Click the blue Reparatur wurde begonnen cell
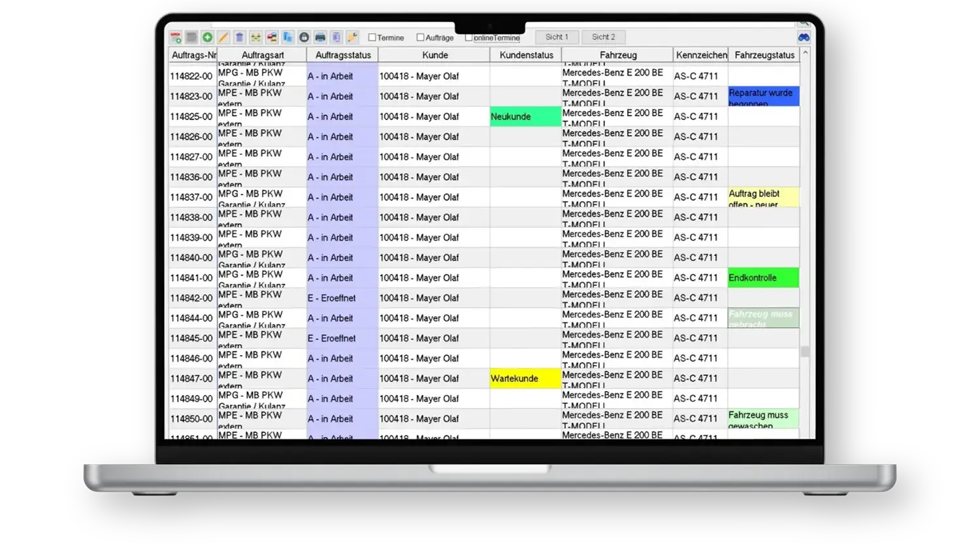Image resolution: width=980 pixels, height=551 pixels. [x=764, y=97]
